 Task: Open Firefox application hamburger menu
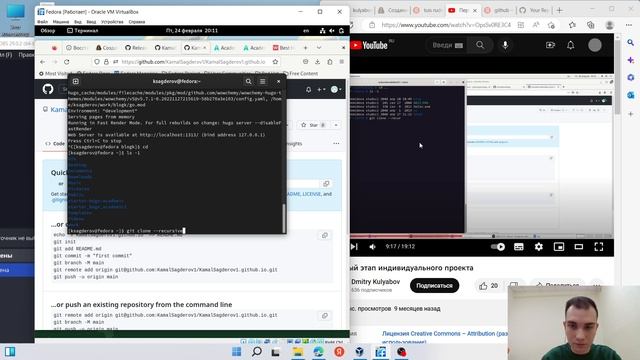342,62
